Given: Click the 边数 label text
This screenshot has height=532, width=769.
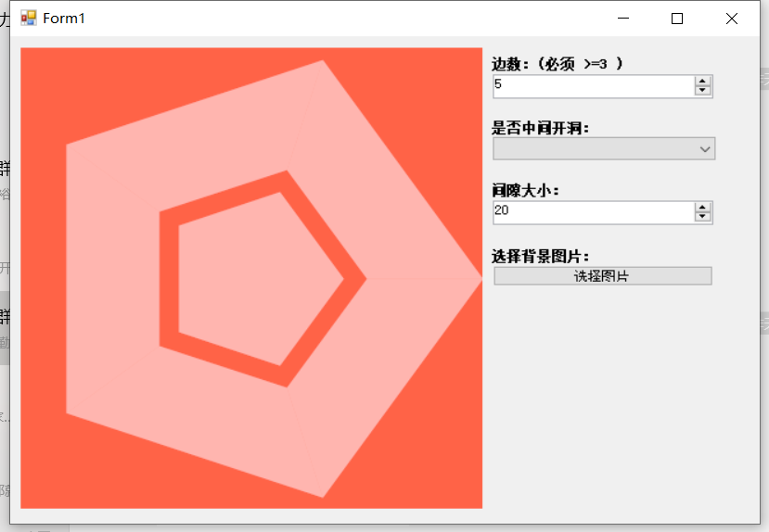Looking at the screenshot, I should pos(558,64).
